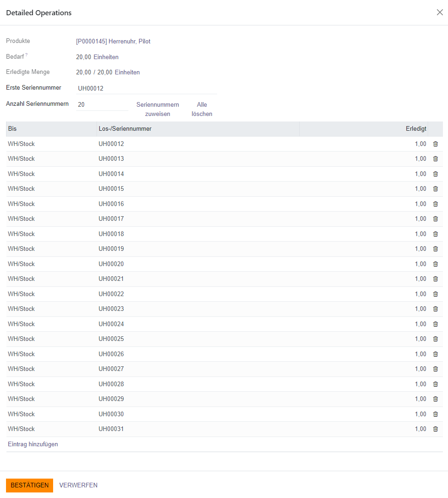Delete the UH00029 line
Image resolution: width=448 pixels, height=498 pixels.
[435, 399]
